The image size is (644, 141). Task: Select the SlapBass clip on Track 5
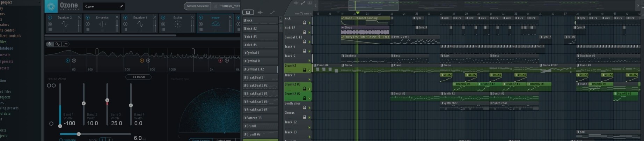coord(366,58)
